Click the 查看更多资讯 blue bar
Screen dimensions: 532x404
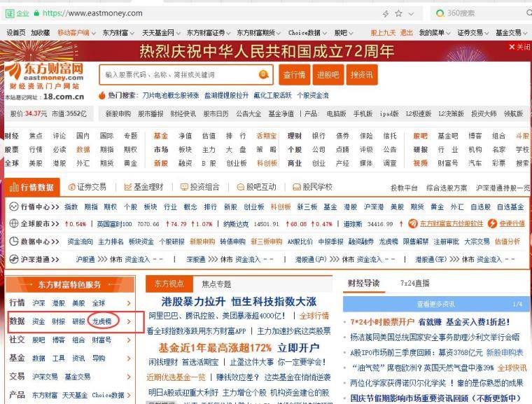click(x=435, y=304)
